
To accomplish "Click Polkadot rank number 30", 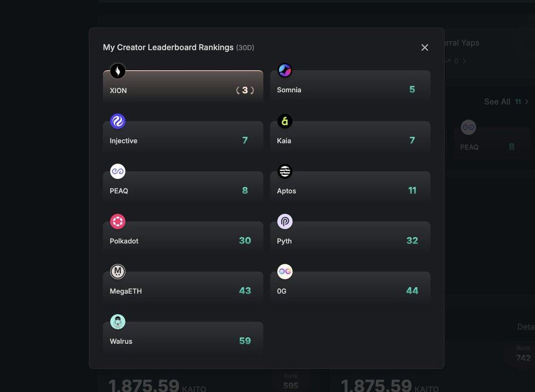I will click(x=245, y=241).
